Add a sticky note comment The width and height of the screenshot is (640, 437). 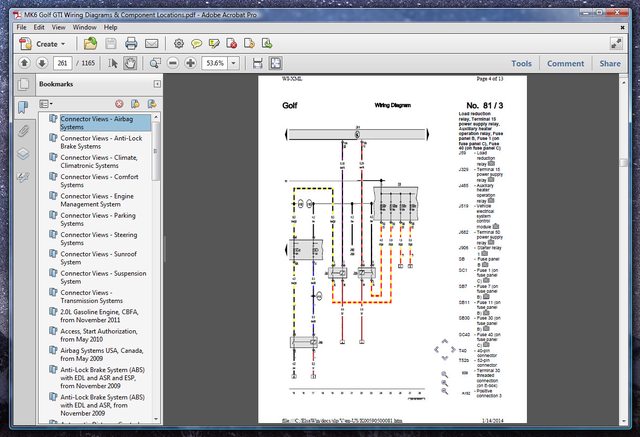pyautogui.click(x=196, y=44)
